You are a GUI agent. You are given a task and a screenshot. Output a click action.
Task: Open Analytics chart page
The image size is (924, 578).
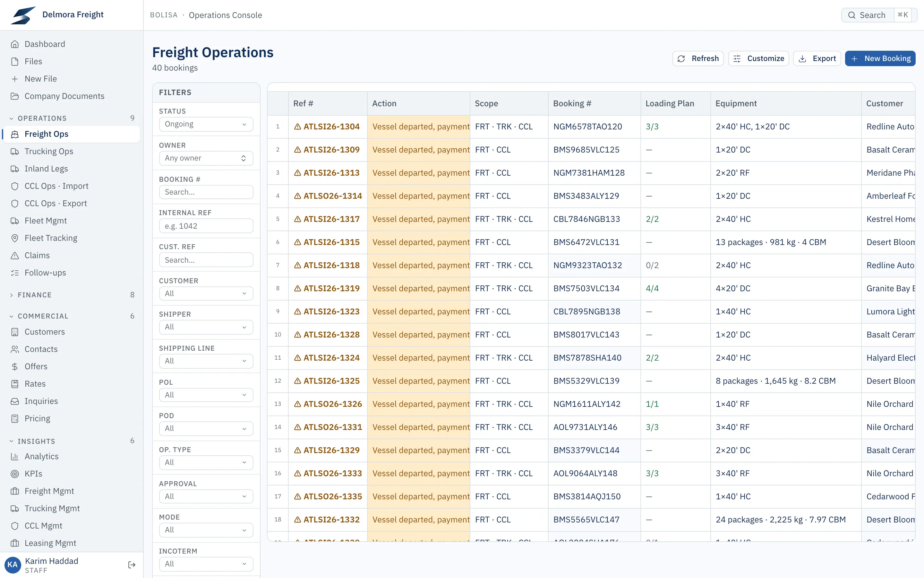[72, 456]
